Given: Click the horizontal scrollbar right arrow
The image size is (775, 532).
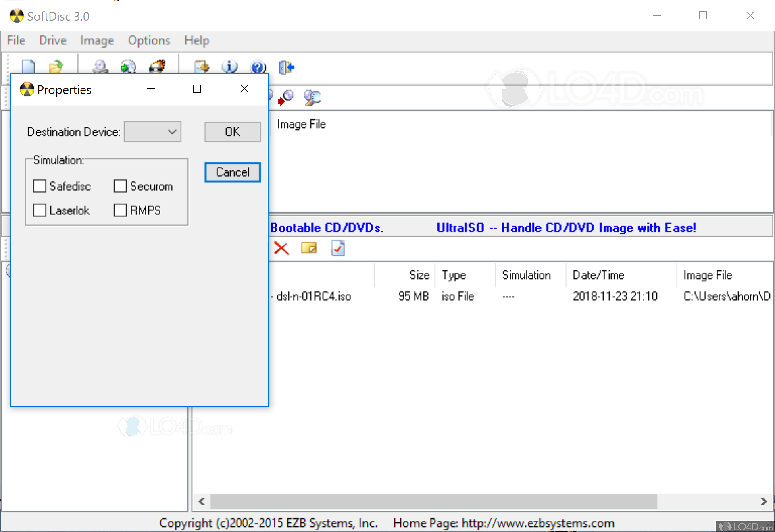Looking at the screenshot, I should pos(763,501).
